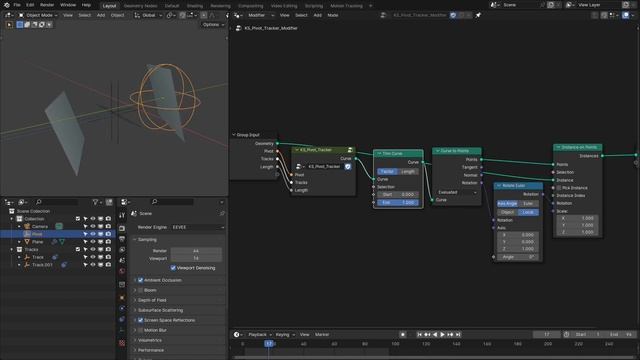Click the Blender logo icon
The image size is (640, 360).
(x=7, y=5)
